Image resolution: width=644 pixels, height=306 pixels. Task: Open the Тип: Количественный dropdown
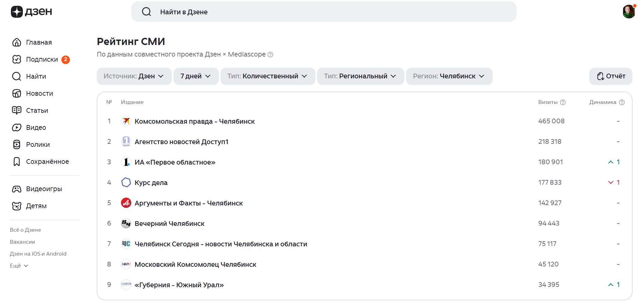[x=268, y=76]
